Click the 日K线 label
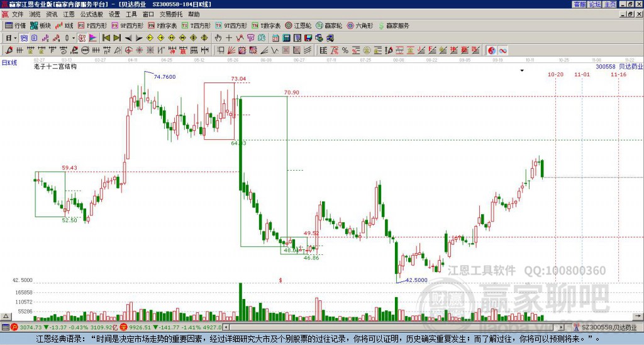The image size is (644, 345). pos(9,62)
